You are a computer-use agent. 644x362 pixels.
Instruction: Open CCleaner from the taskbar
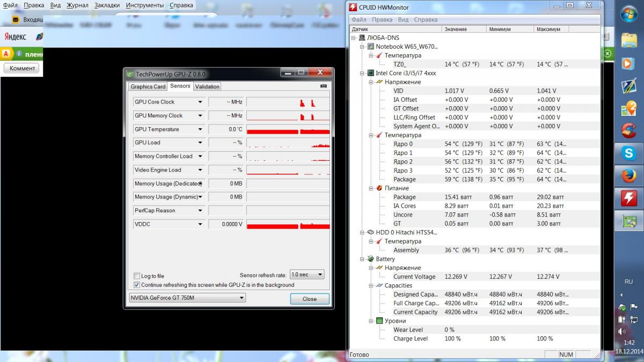(628, 130)
